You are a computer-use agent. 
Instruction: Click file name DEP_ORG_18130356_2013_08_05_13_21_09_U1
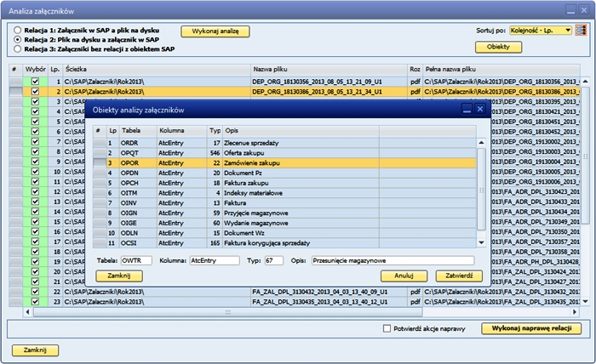pyautogui.click(x=317, y=82)
